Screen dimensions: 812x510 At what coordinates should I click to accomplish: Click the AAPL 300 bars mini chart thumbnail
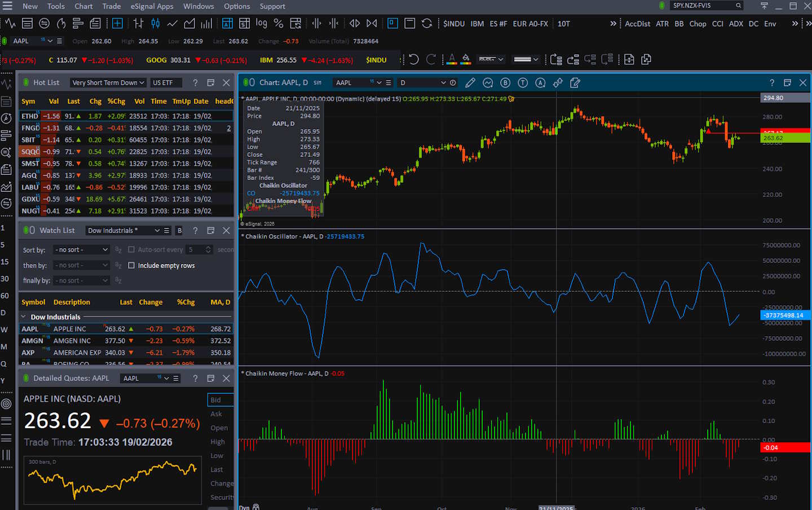coord(113,480)
